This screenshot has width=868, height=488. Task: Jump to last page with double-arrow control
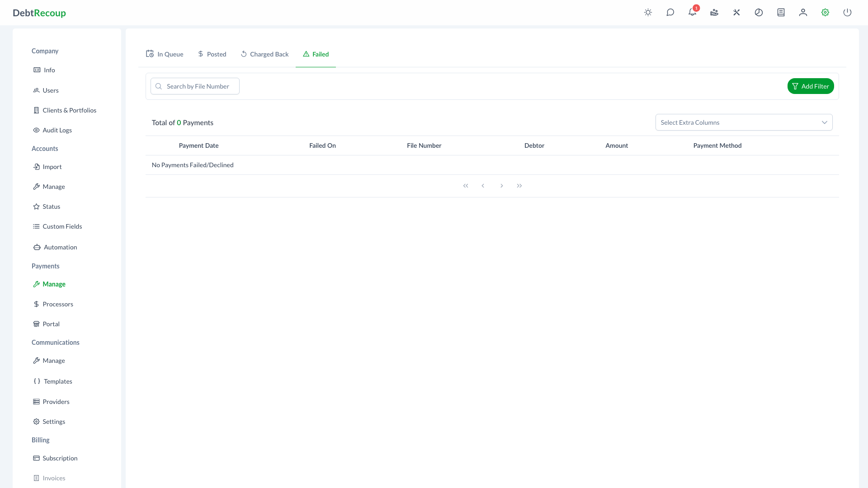point(519,185)
